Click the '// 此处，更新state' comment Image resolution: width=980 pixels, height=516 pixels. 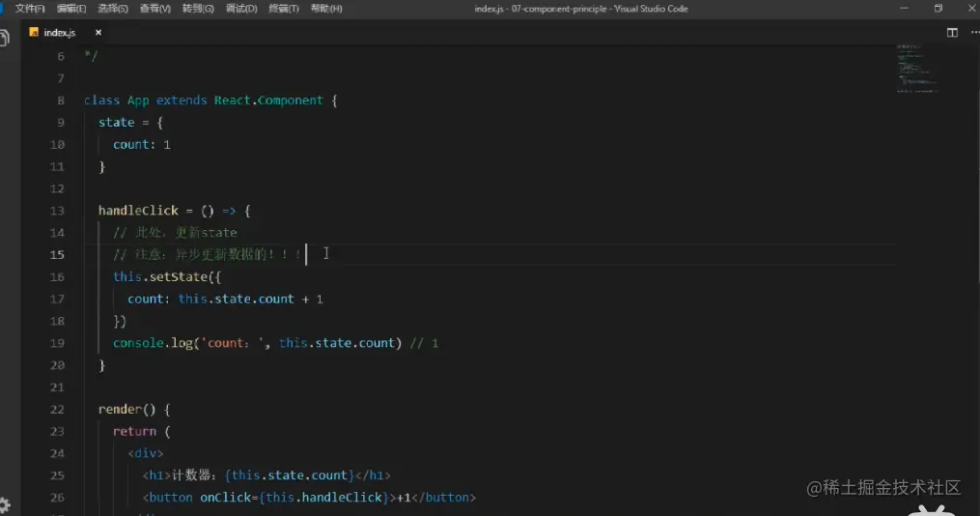coord(175,233)
